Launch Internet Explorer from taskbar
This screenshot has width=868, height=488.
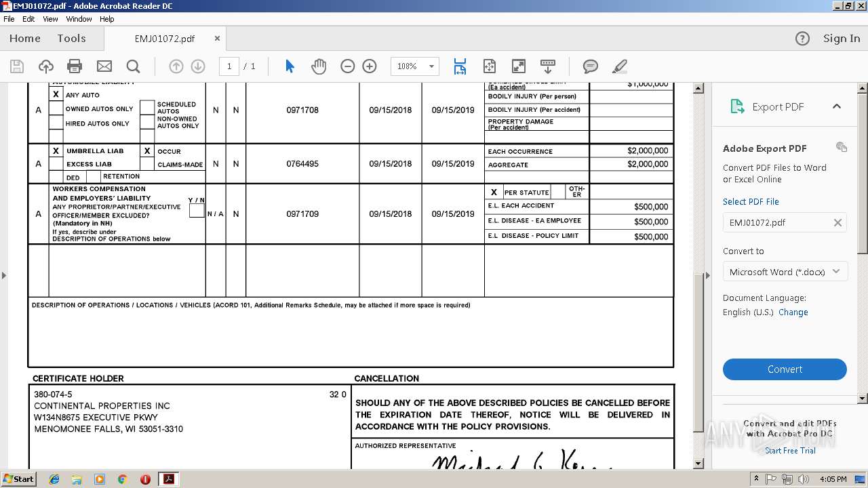(54, 479)
